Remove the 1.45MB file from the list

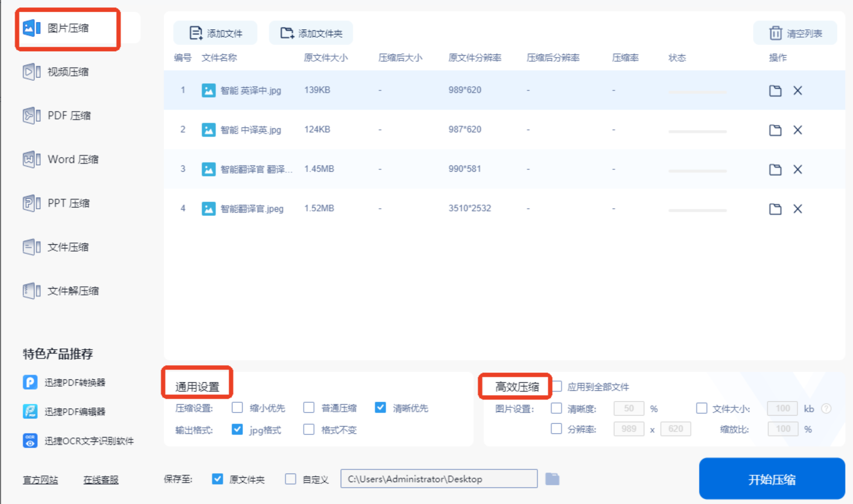(x=798, y=169)
